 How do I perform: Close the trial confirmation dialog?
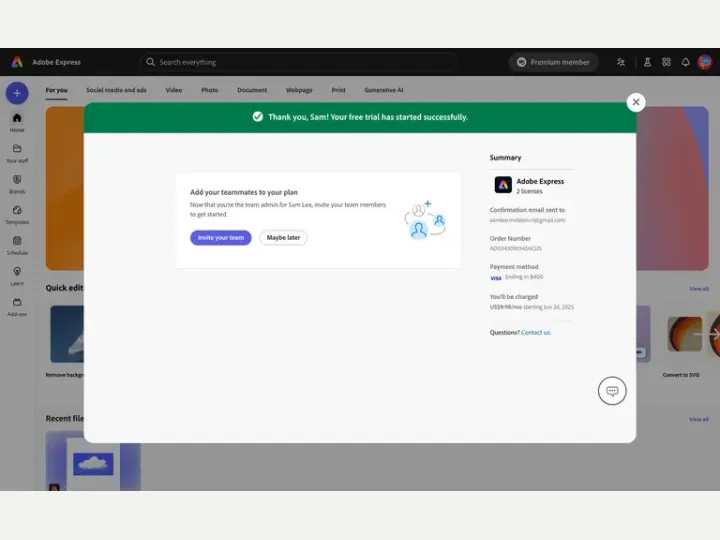click(x=636, y=102)
